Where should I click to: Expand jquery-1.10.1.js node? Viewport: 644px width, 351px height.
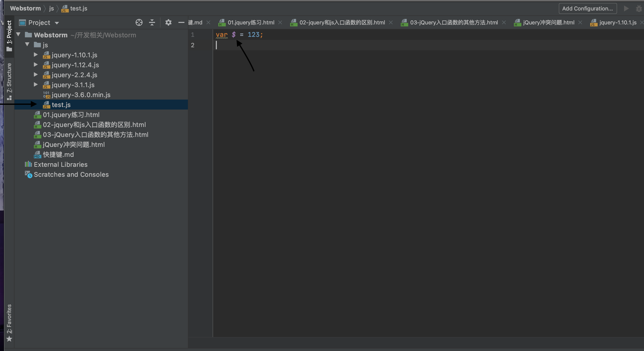pos(36,55)
